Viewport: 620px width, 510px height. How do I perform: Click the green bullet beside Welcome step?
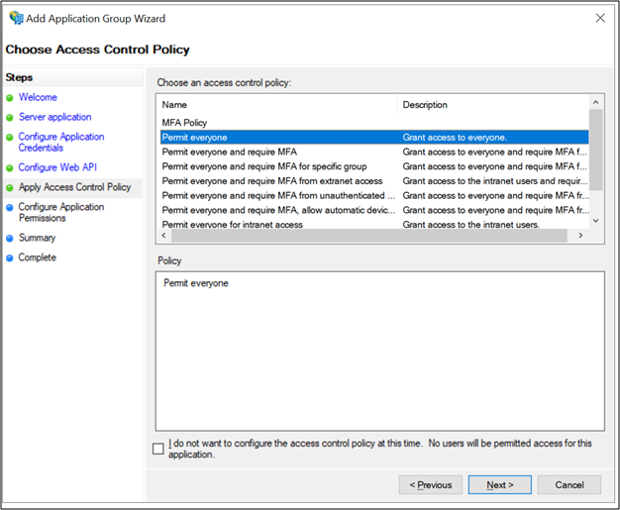pos(10,98)
